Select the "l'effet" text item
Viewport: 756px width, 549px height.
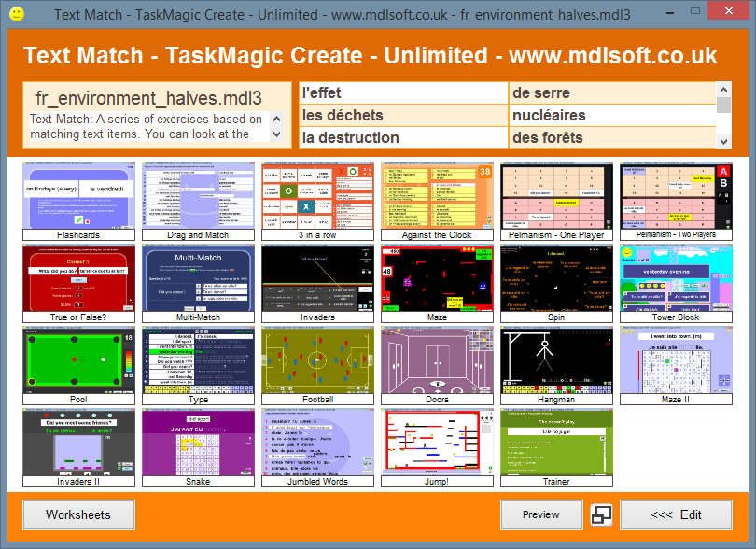pos(403,92)
